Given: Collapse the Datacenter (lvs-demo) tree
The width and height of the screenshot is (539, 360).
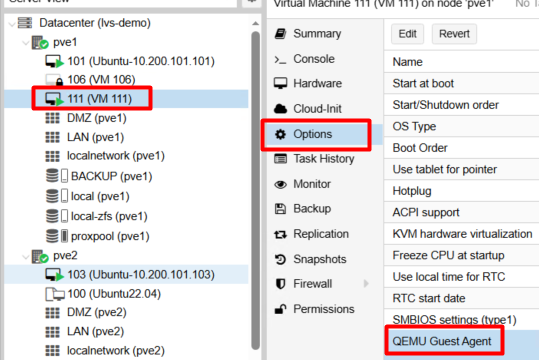Looking at the screenshot, I should [12, 24].
